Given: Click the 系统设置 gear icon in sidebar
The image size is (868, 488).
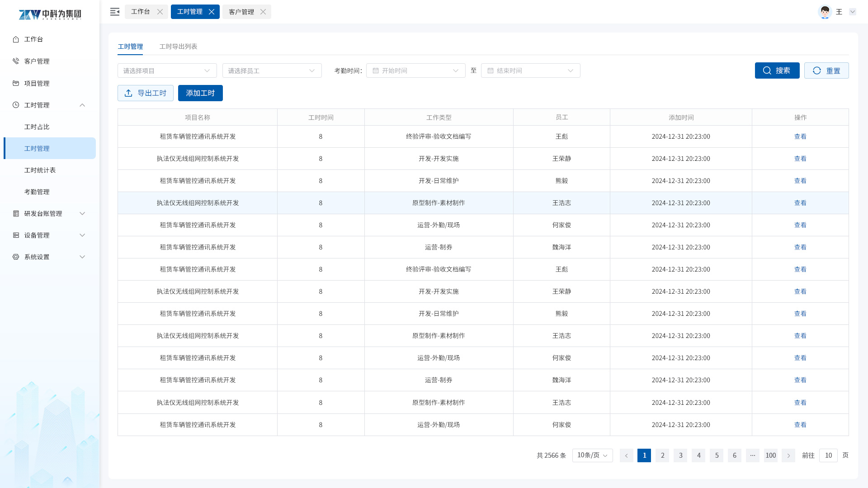Looking at the screenshot, I should pyautogui.click(x=16, y=257).
